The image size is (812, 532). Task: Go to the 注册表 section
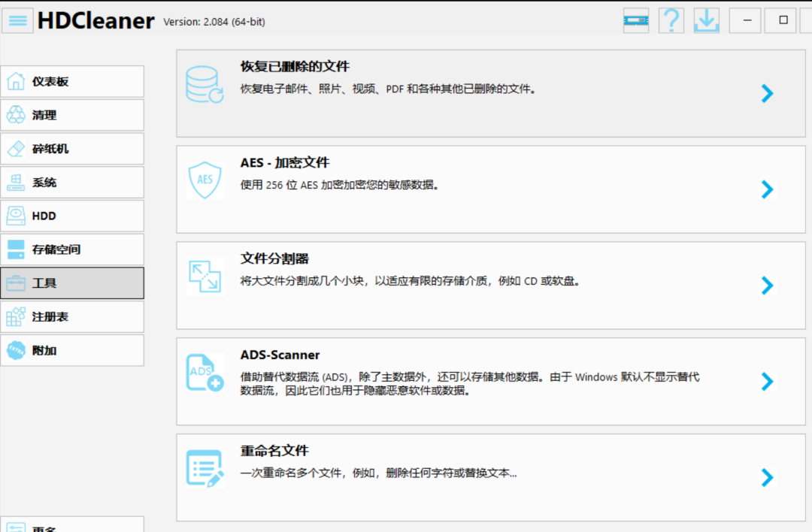[x=72, y=316]
